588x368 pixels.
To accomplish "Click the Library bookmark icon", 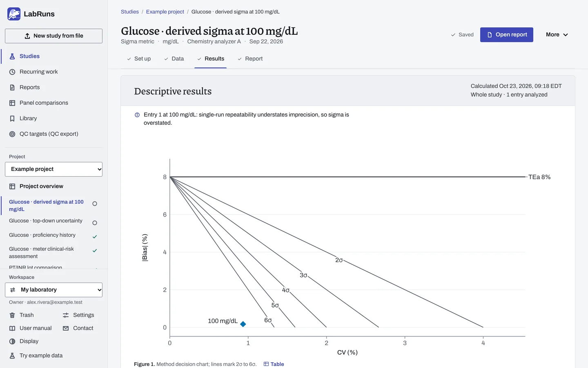I will (x=12, y=119).
